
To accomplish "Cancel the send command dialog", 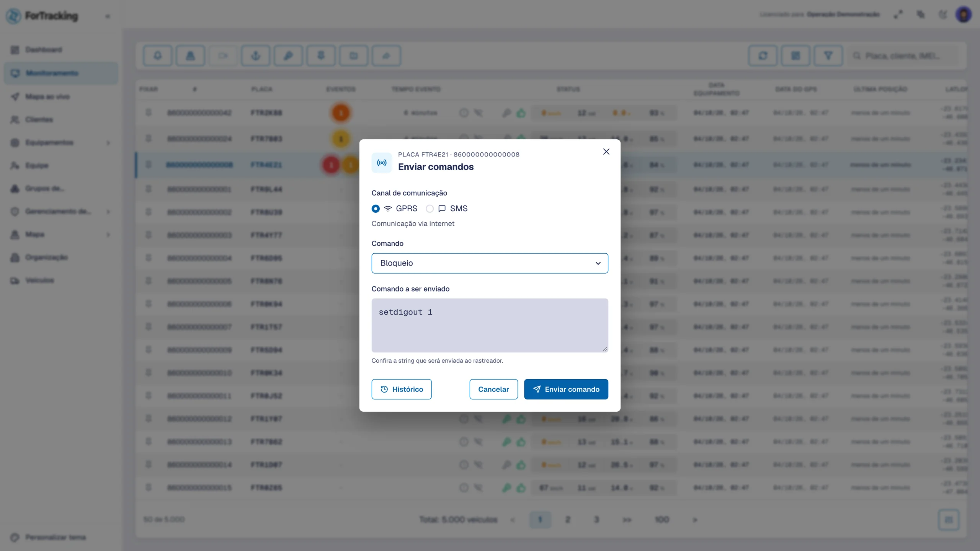I will pos(493,389).
